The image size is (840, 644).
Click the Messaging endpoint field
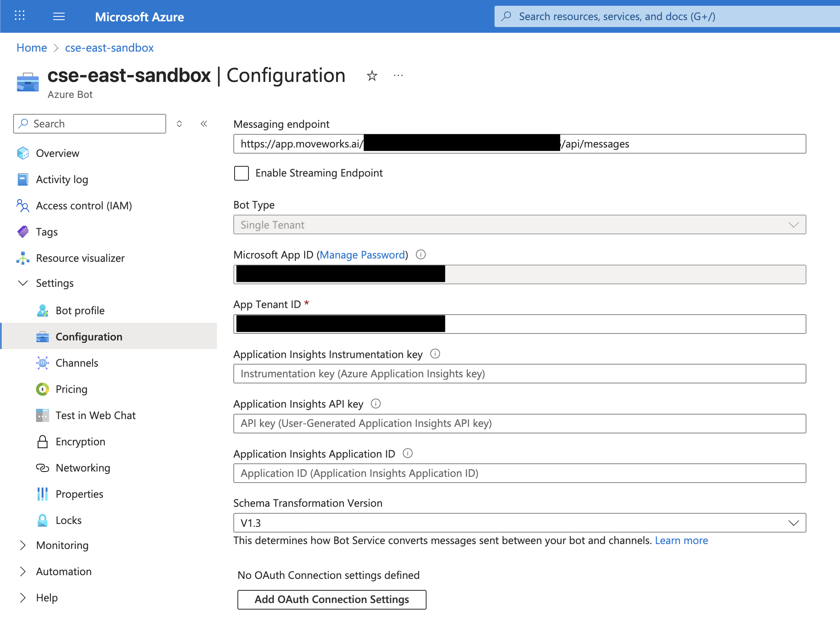519,144
